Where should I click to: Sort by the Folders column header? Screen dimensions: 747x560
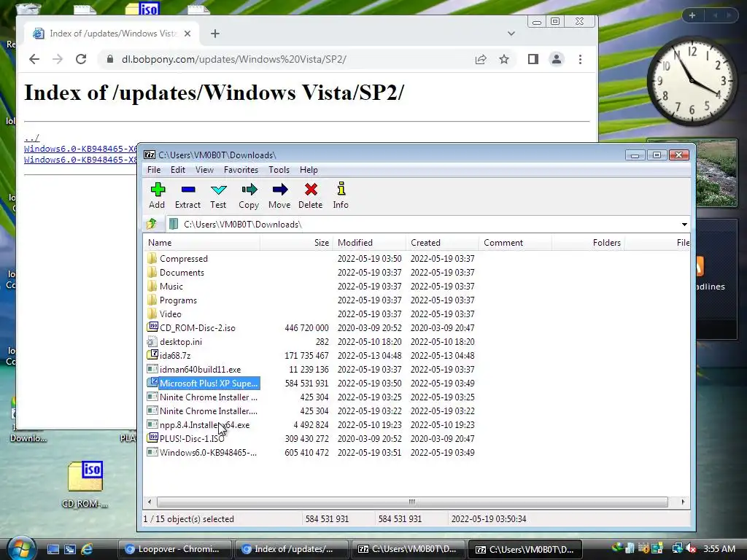pyautogui.click(x=588, y=242)
